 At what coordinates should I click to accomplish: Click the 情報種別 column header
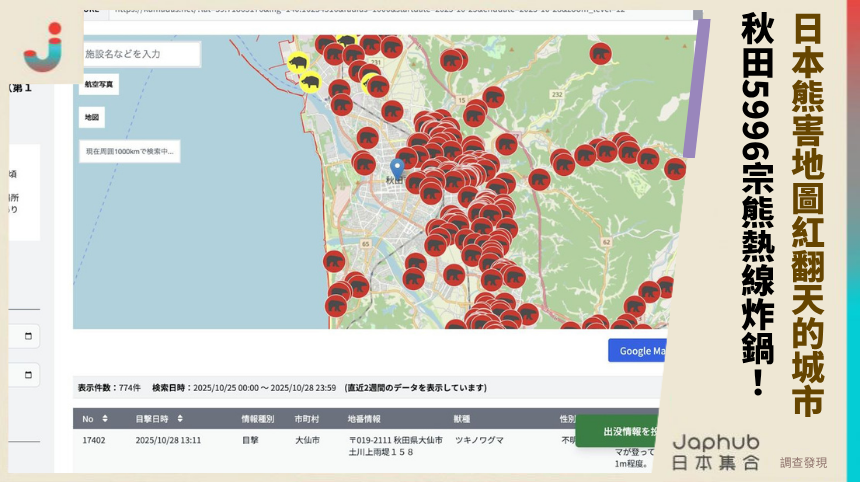coord(257,419)
